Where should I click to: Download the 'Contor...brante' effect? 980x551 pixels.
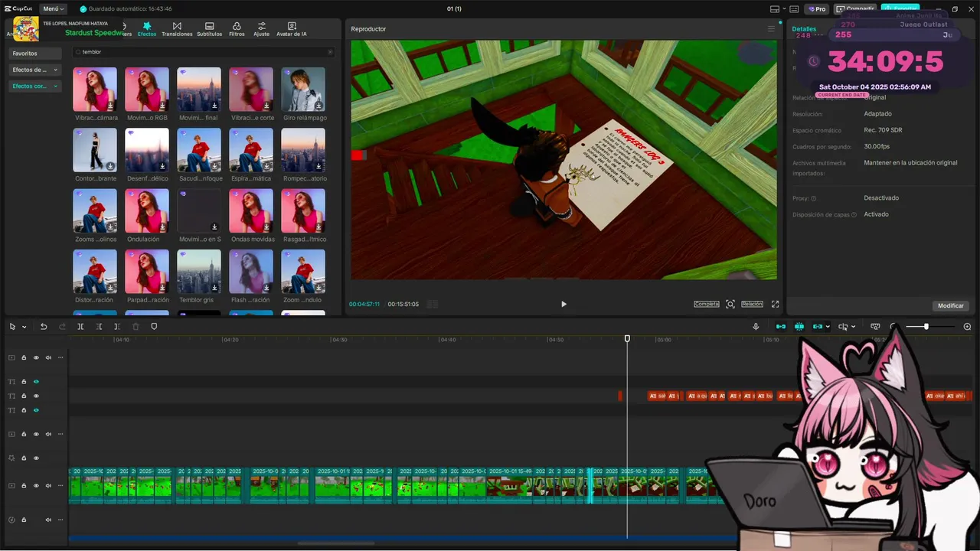pyautogui.click(x=110, y=166)
